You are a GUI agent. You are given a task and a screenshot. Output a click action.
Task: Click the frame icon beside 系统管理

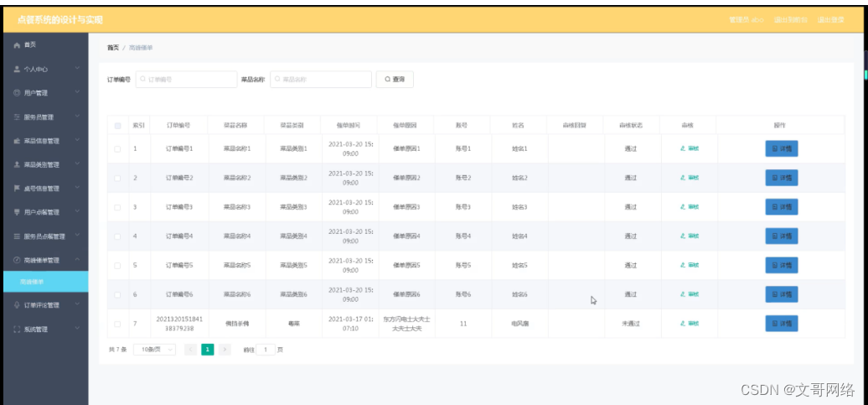17,329
